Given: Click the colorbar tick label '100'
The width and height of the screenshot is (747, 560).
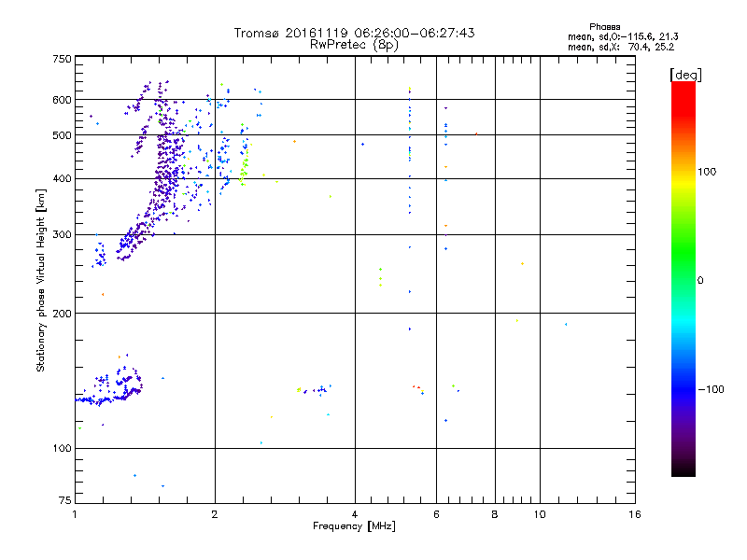Looking at the screenshot, I should (x=707, y=172).
